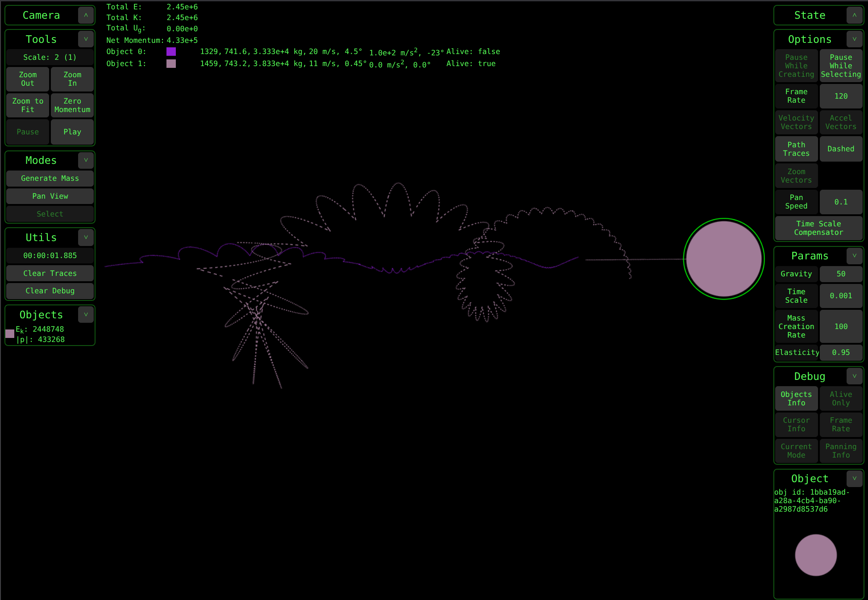Toggle Zoom Vectors option
Viewport: 868px width, 600px height.
pos(797,176)
